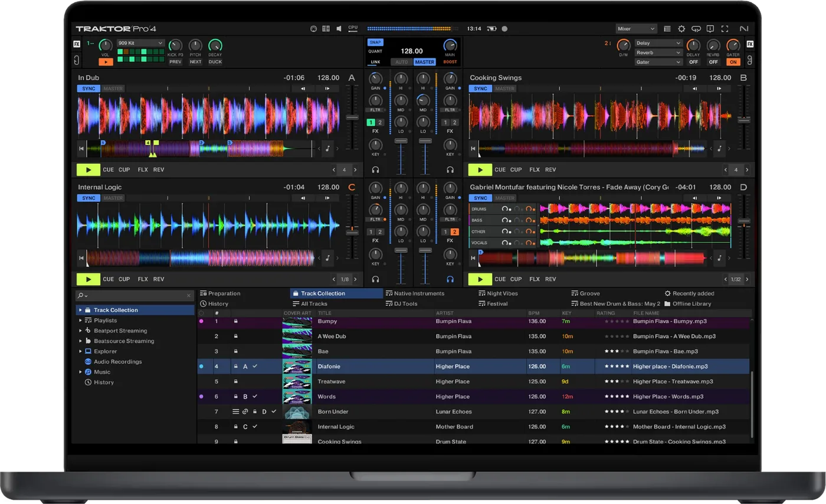Expand the Explorer tree node
This screenshot has width=826, height=504.
click(x=80, y=351)
